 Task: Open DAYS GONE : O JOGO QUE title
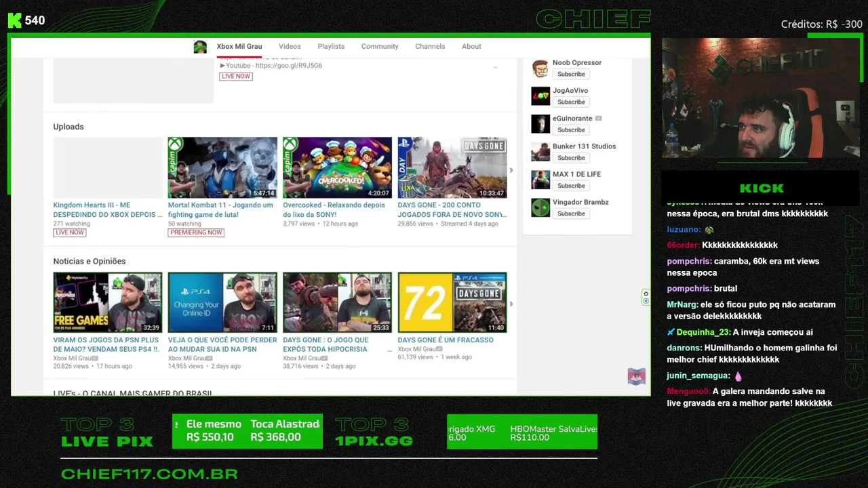(326, 344)
